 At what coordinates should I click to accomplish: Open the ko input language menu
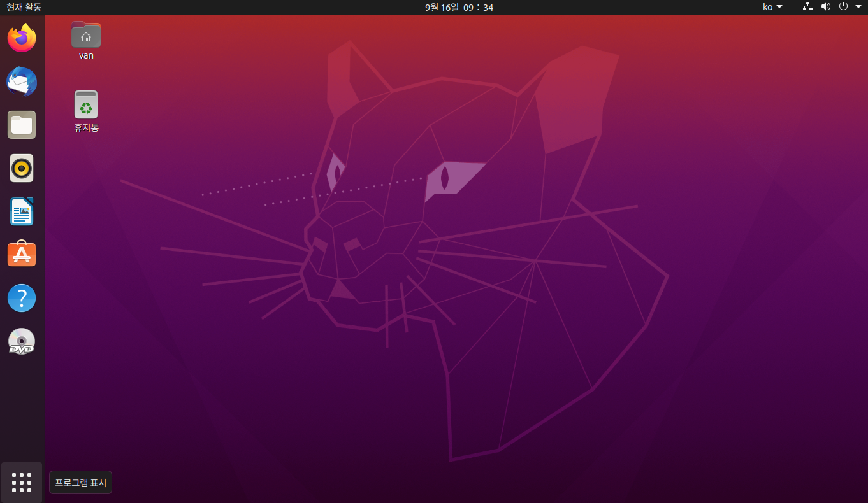pyautogui.click(x=772, y=7)
